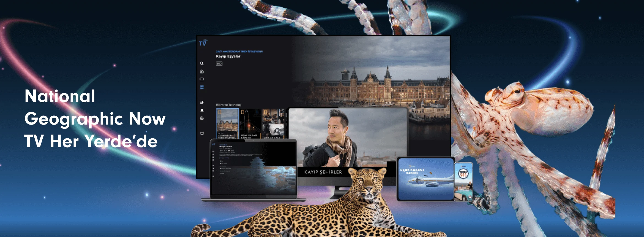Click the 24/7: Amsterdam Tren İstasyonu heading

point(239,52)
